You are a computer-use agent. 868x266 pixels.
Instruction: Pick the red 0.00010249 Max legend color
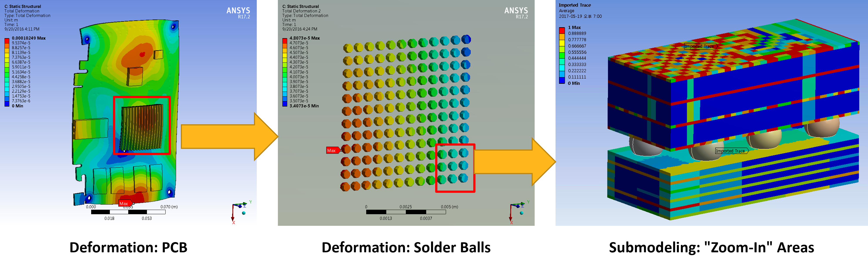coord(7,40)
